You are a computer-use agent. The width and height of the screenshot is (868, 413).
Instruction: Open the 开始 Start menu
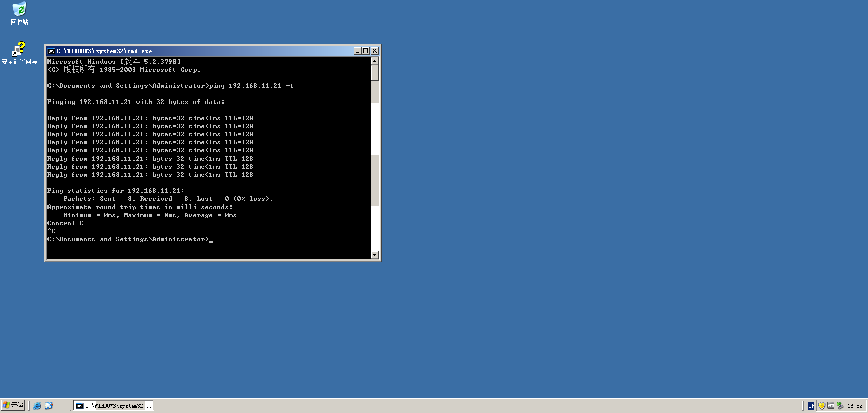coord(13,405)
